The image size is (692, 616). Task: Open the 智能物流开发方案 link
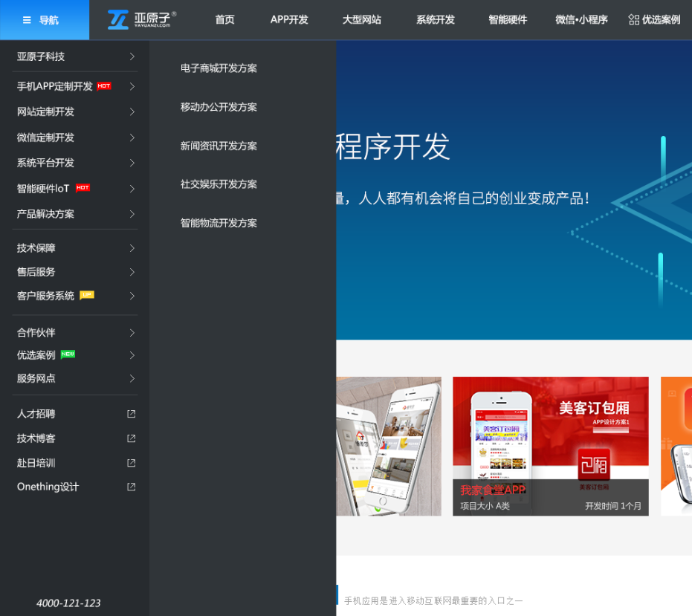[219, 223]
